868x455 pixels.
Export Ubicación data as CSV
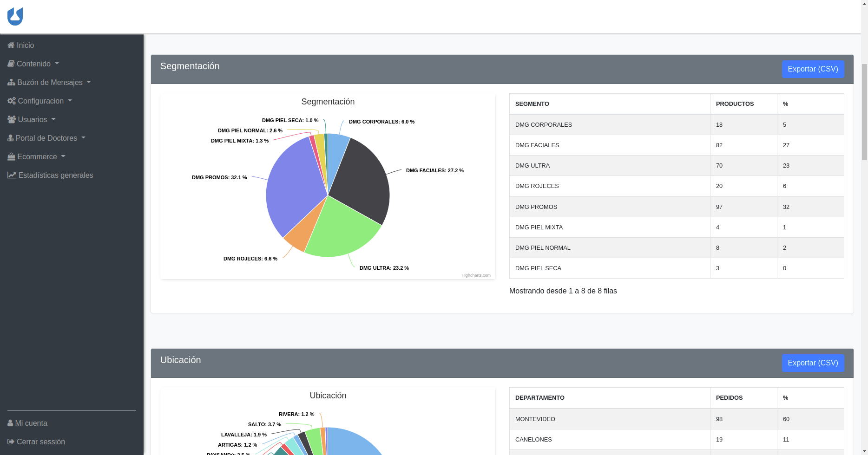coord(813,363)
